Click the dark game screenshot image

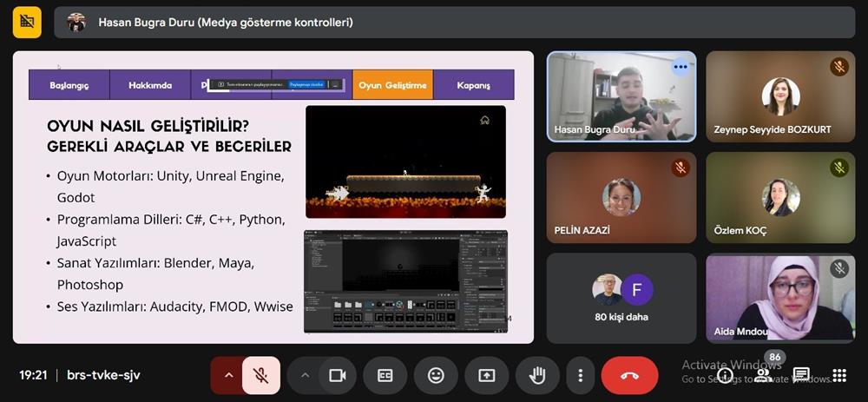[x=405, y=161]
